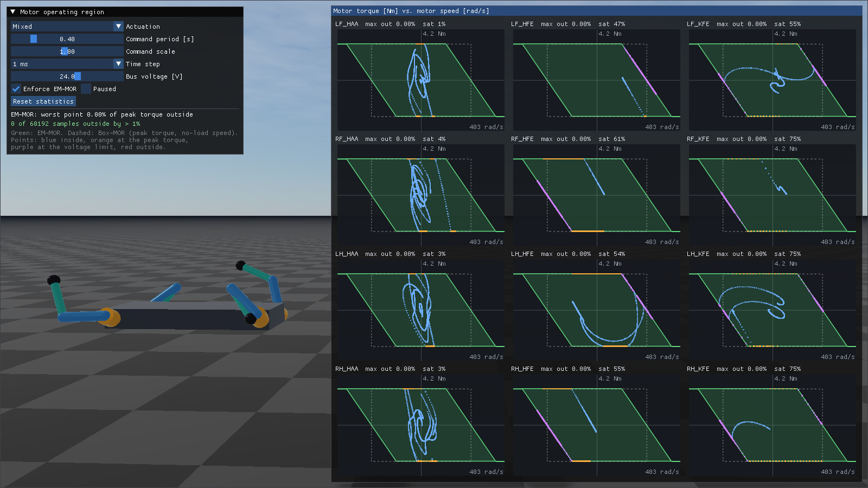Select the RH_KFE torque-speed plot
The image size is (868, 488).
tap(773, 425)
